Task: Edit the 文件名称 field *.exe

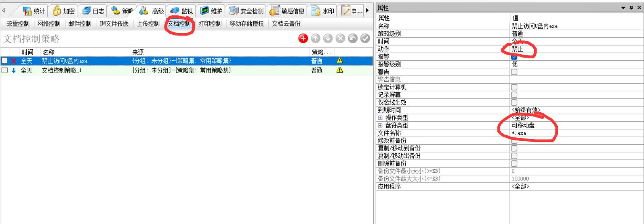Action: 577,133
